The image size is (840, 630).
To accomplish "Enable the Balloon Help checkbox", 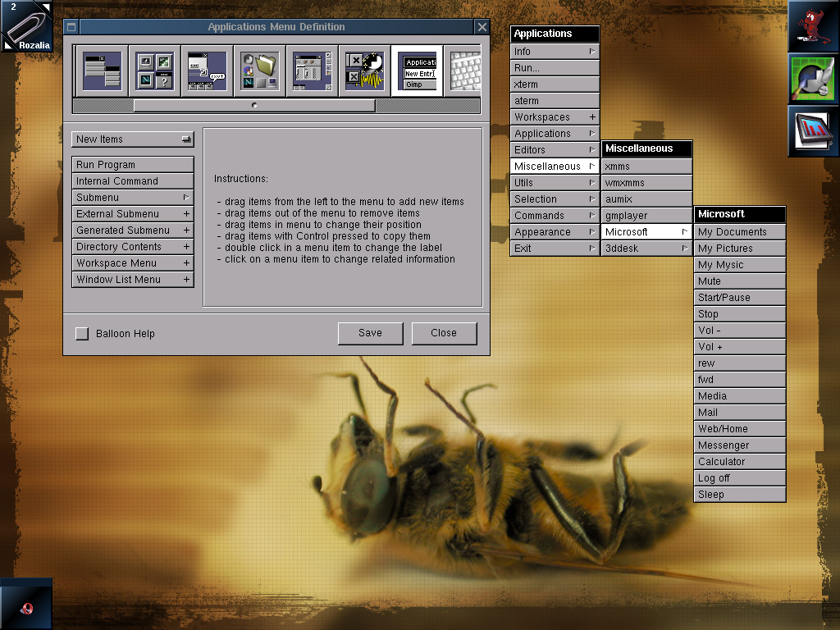I will point(82,334).
